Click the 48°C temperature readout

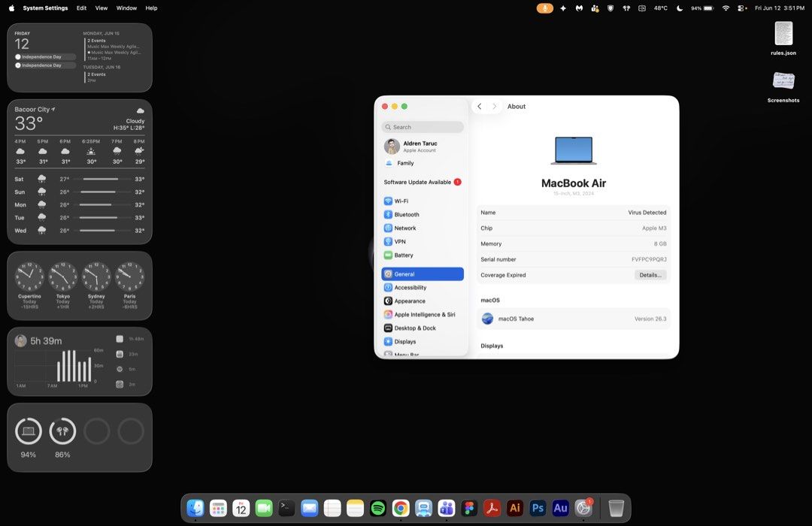660,8
